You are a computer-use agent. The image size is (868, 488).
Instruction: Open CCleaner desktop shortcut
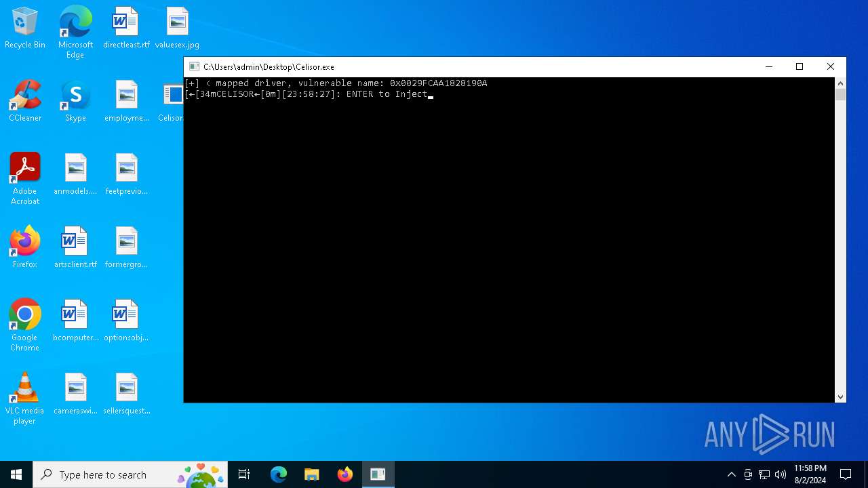point(25,102)
